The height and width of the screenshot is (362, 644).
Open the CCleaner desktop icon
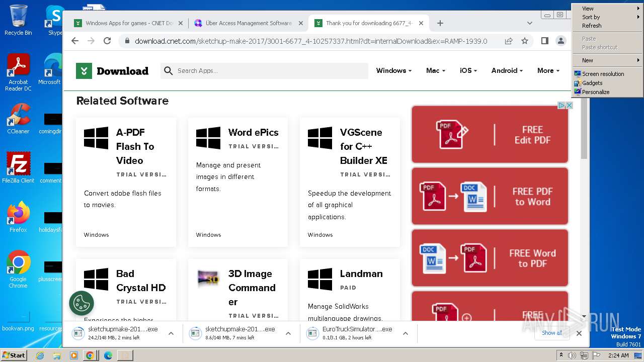18,119
